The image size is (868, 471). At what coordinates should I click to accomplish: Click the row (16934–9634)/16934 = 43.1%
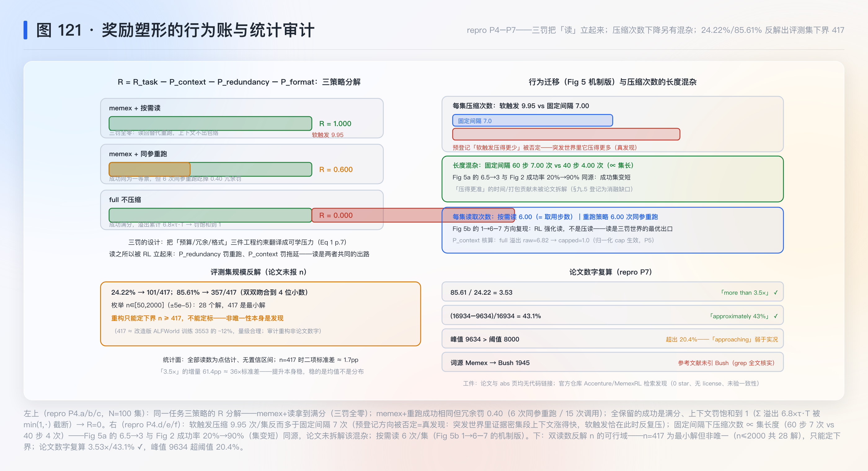612,315
